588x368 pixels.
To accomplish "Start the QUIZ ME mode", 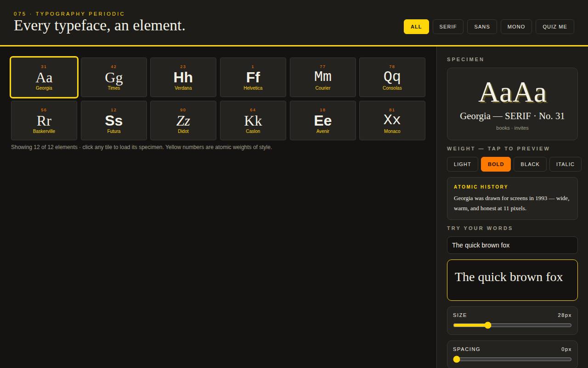I will [555, 27].
